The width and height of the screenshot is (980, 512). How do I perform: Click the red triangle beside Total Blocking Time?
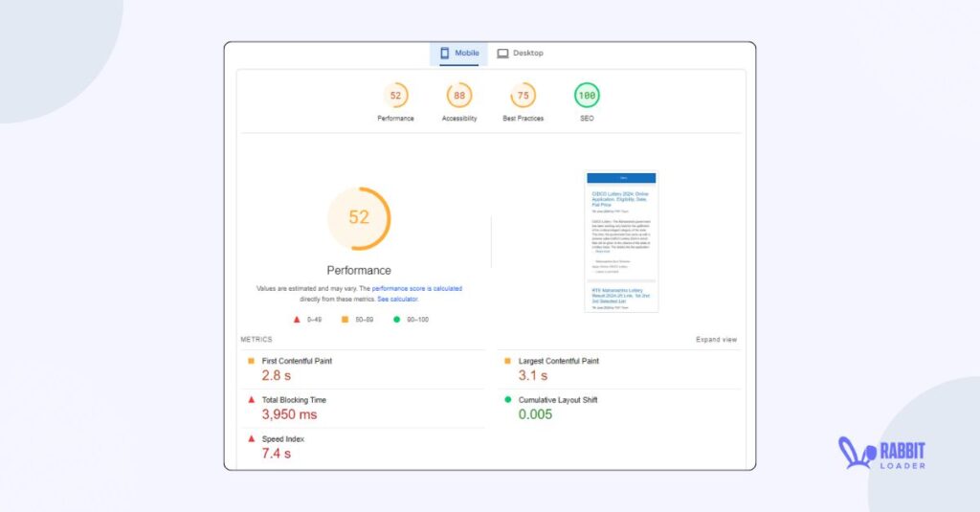click(x=252, y=399)
